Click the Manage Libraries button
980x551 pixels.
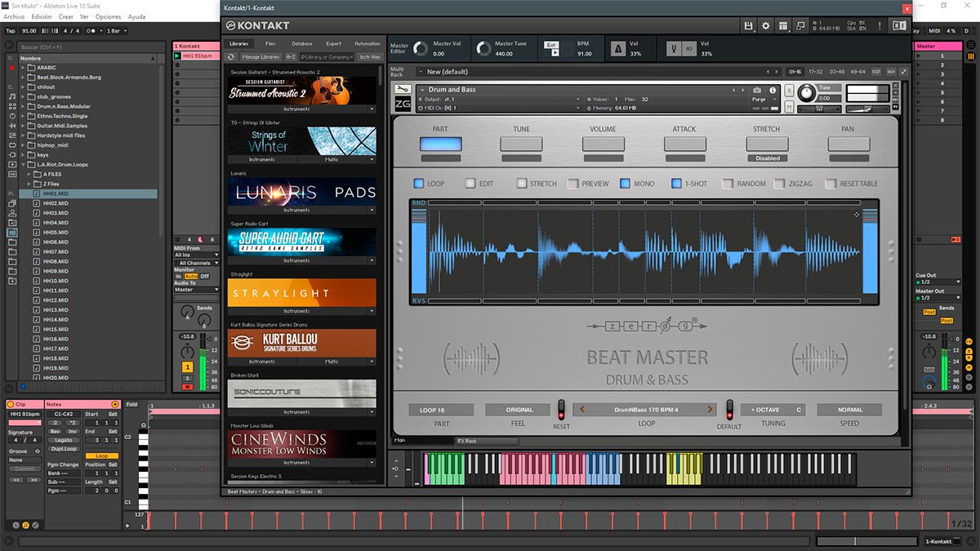pos(261,57)
